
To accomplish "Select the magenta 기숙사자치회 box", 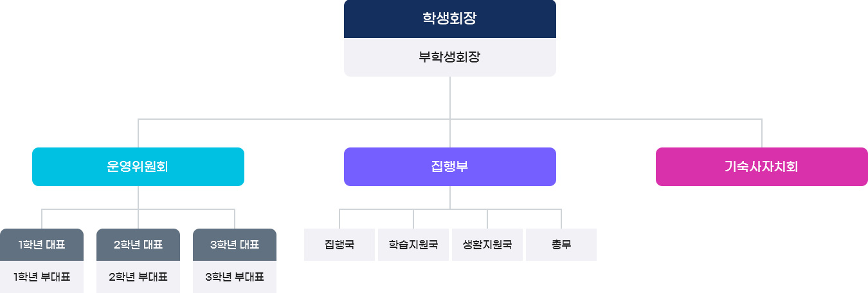I will click(x=761, y=167).
